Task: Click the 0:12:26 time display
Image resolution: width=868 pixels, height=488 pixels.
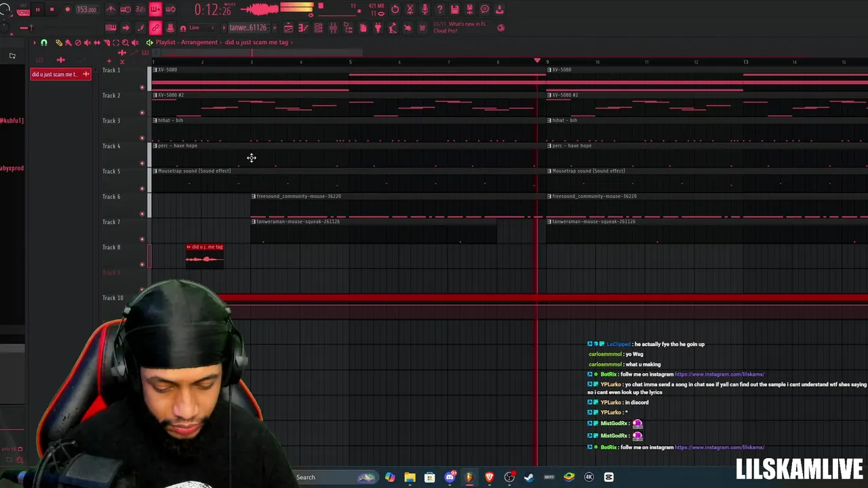Action: [x=213, y=9]
